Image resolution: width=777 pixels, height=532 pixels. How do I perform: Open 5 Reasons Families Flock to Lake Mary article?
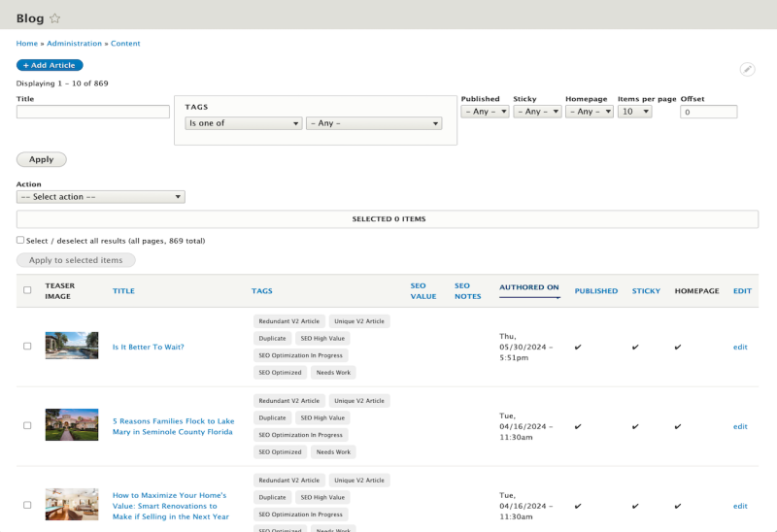pyautogui.click(x=174, y=426)
